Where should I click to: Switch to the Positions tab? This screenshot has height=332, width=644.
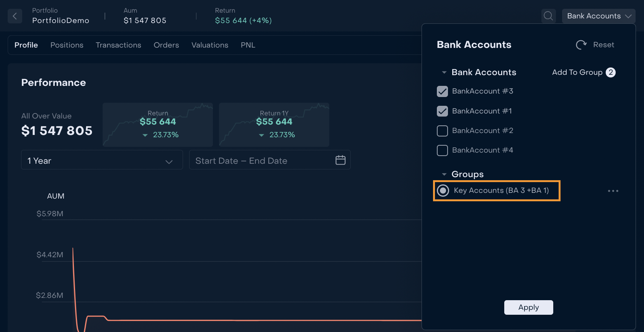tap(67, 45)
